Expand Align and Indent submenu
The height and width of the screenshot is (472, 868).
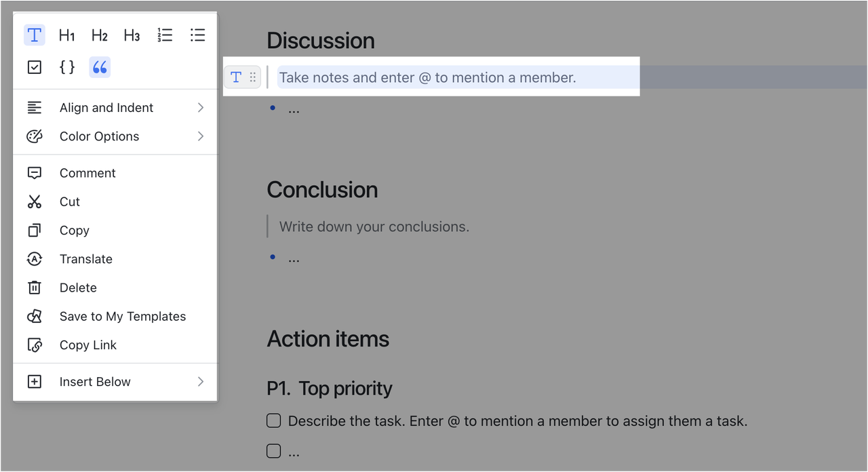point(106,107)
